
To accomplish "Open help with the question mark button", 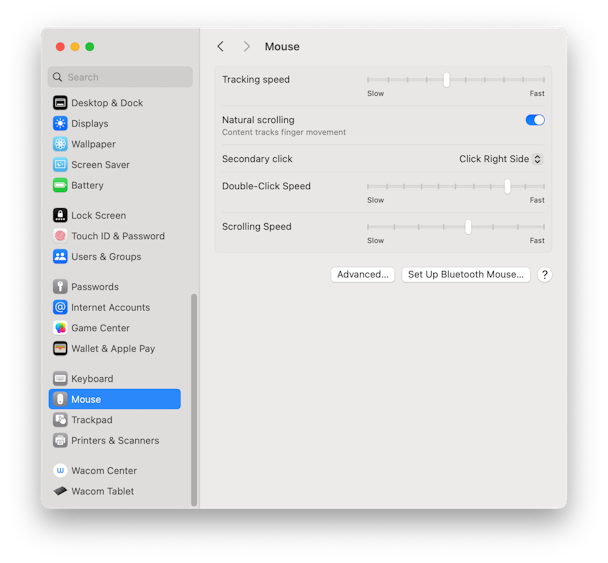I will [x=544, y=275].
